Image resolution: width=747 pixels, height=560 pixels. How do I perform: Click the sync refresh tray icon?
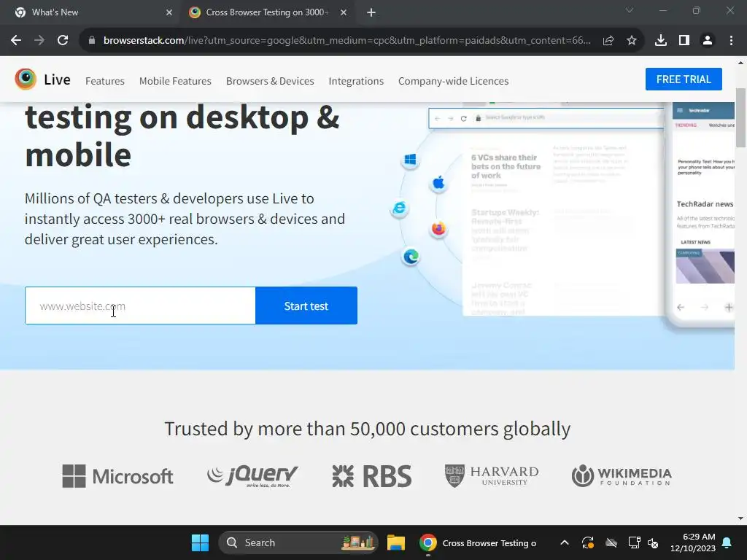(x=587, y=542)
